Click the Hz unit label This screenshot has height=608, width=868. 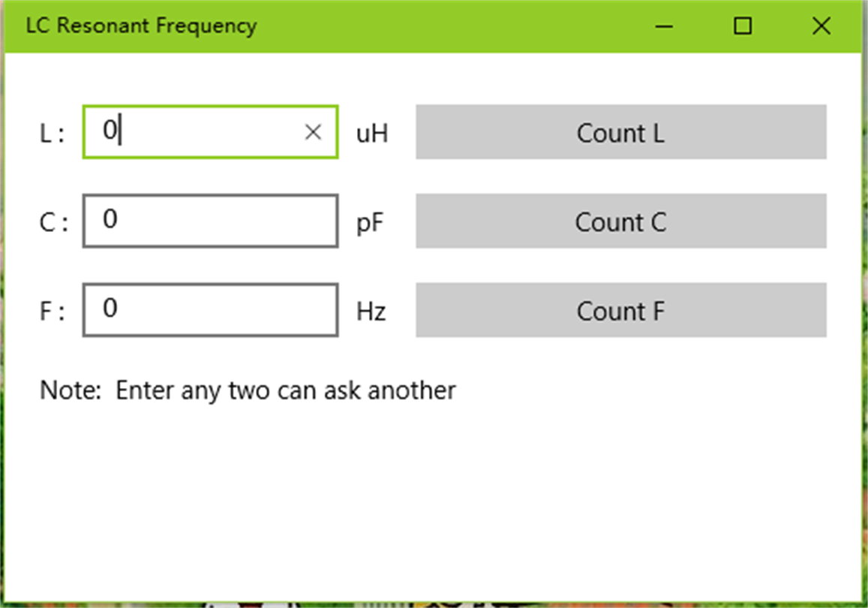click(371, 312)
